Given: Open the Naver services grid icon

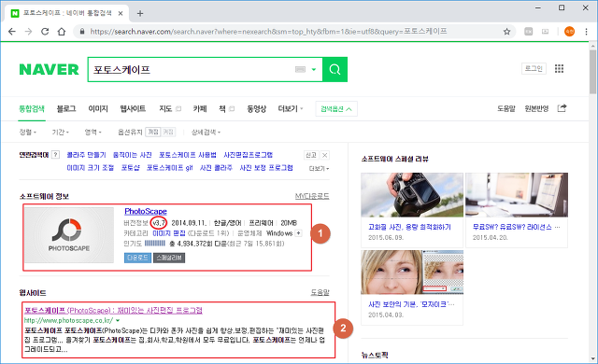Looking at the screenshot, I should (559, 68).
